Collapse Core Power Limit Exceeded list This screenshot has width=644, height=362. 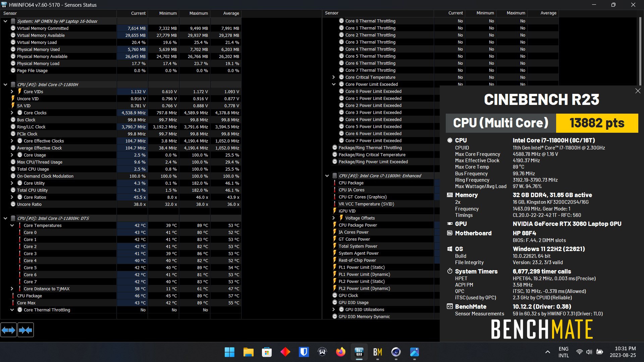pyautogui.click(x=334, y=84)
